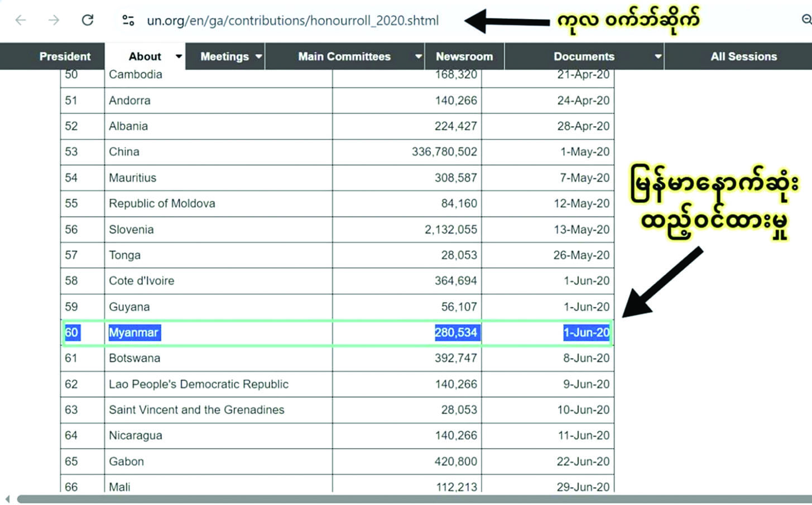The height and width of the screenshot is (505, 812).
Task: Expand the Documents dropdown arrow
Action: [x=658, y=56]
